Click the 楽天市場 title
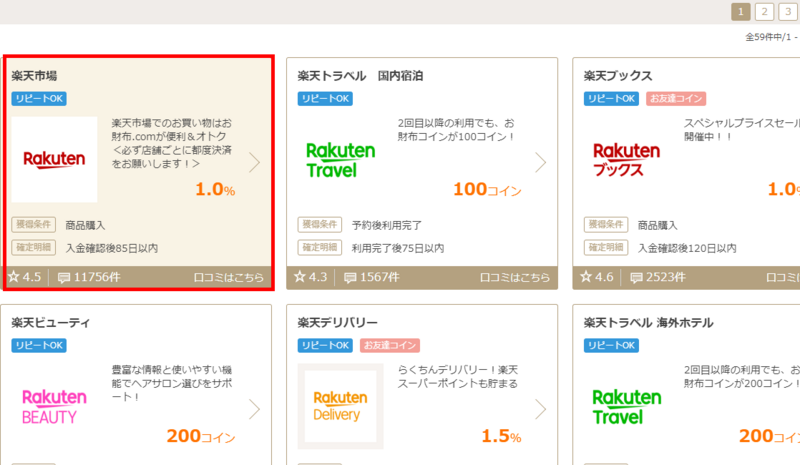800x465 pixels. (34, 76)
